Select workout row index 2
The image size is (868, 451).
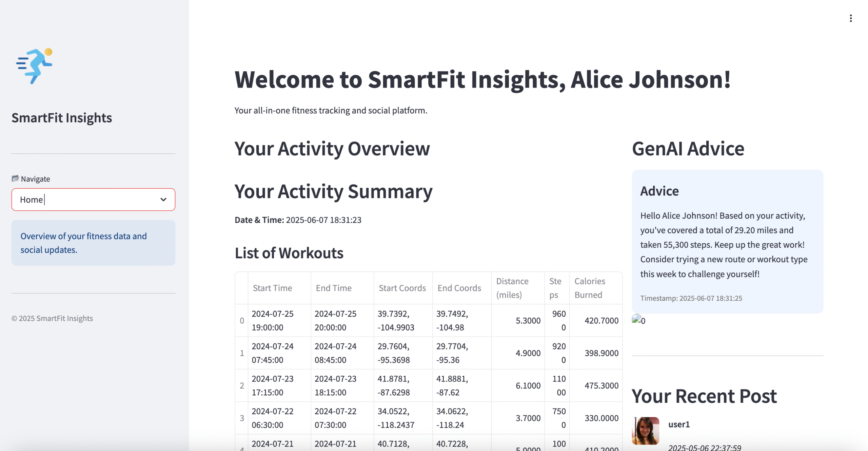tap(242, 386)
